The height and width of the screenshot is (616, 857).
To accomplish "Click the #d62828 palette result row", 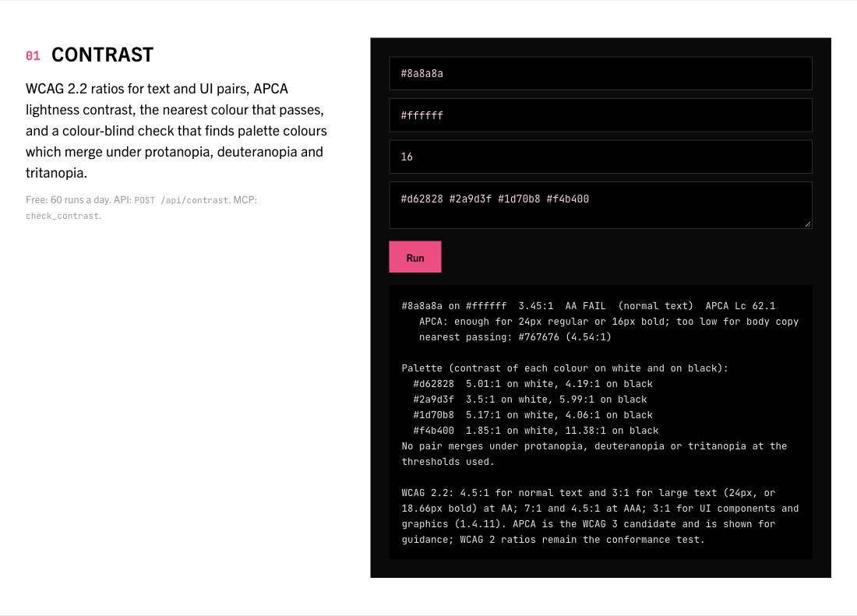I will coord(533,384).
